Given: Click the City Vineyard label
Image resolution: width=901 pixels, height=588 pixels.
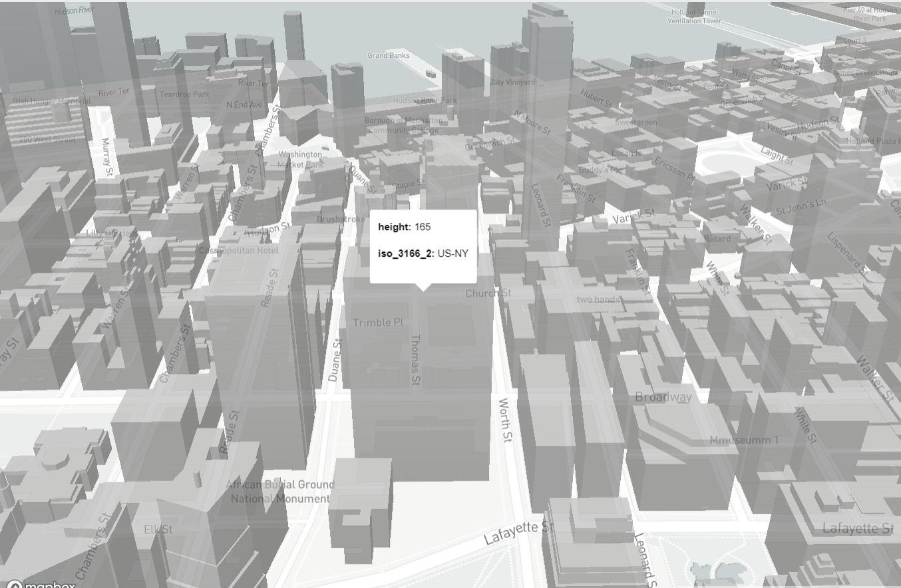Looking at the screenshot, I should [513, 82].
